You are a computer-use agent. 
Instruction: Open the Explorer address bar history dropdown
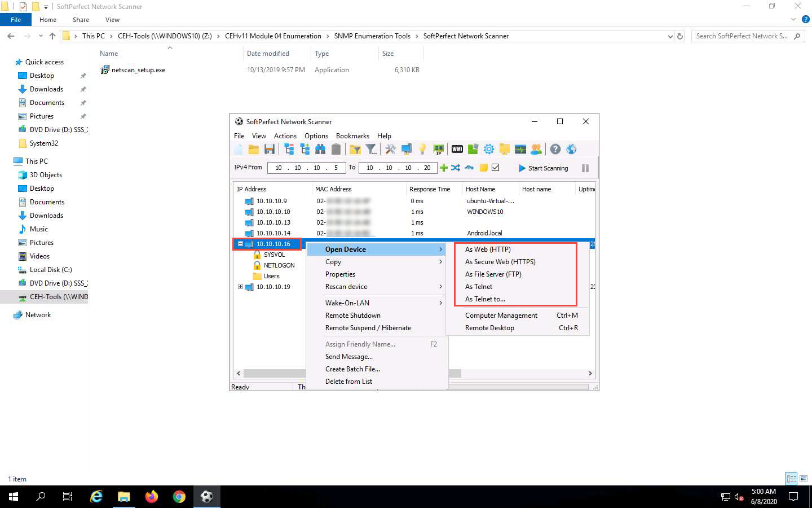tap(670, 36)
